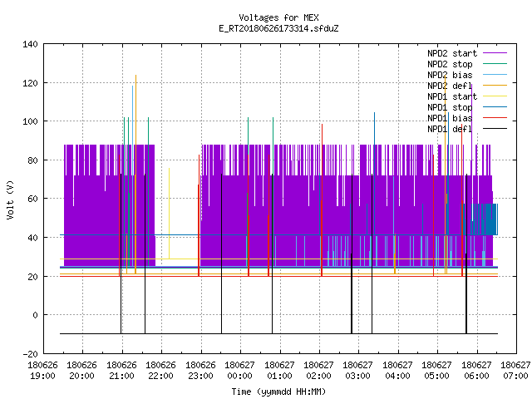The height and width of the screenshot is (399, 532).
Task: Click the E_RT20180626173314.sfduZ file name subtitle
Action: [278, 28]
